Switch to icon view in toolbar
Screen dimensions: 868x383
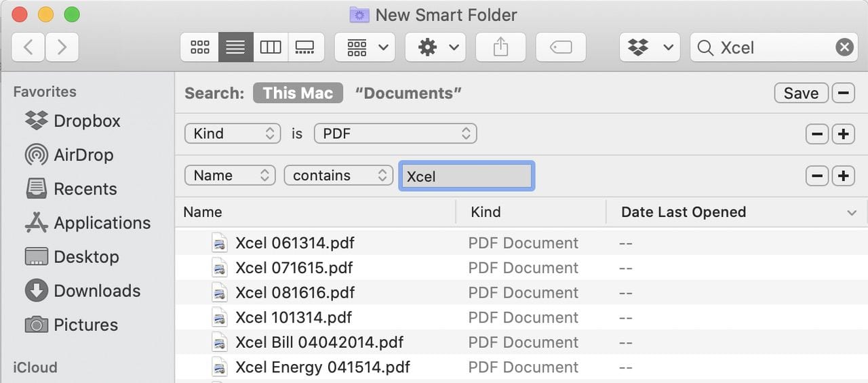click(x=200, y=47)
